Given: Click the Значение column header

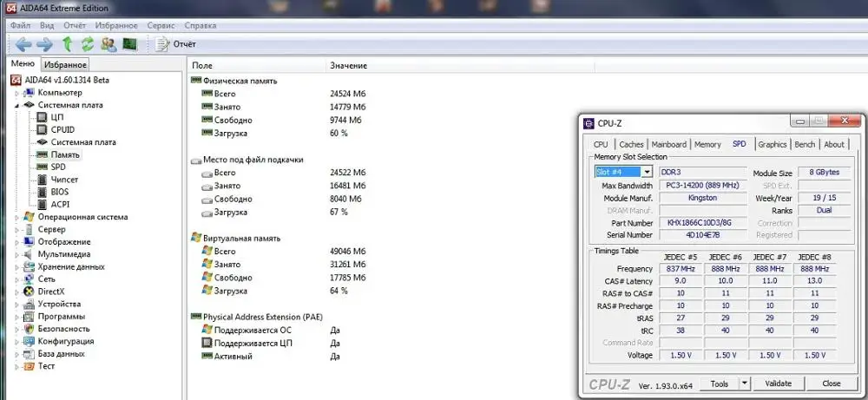Looking at the screenshot, I should 461,66.
